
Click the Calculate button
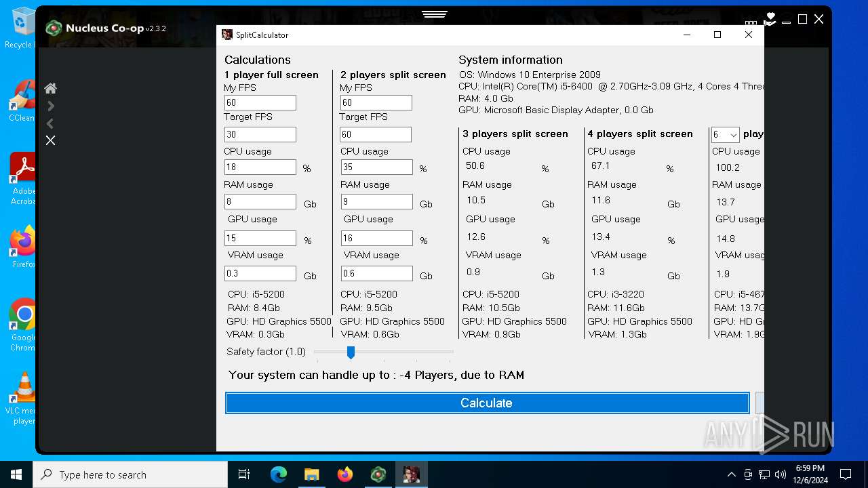(487, 403)
